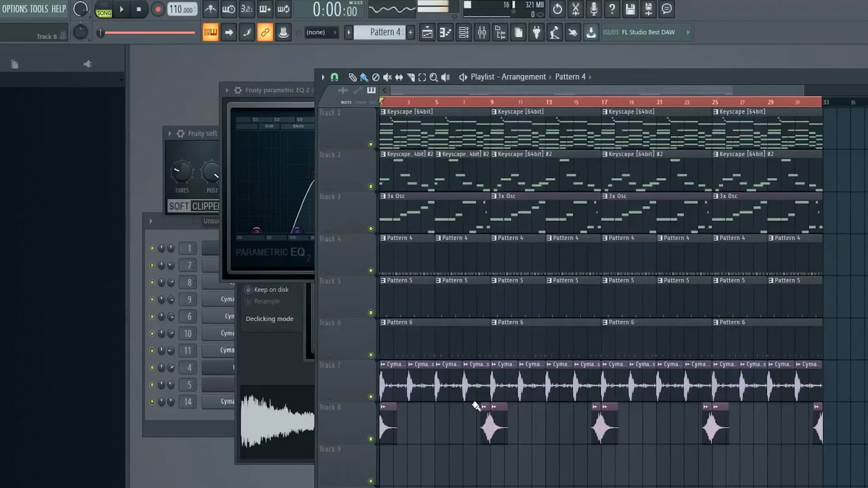Open the metronome icon in toolbar

[210, 9]
